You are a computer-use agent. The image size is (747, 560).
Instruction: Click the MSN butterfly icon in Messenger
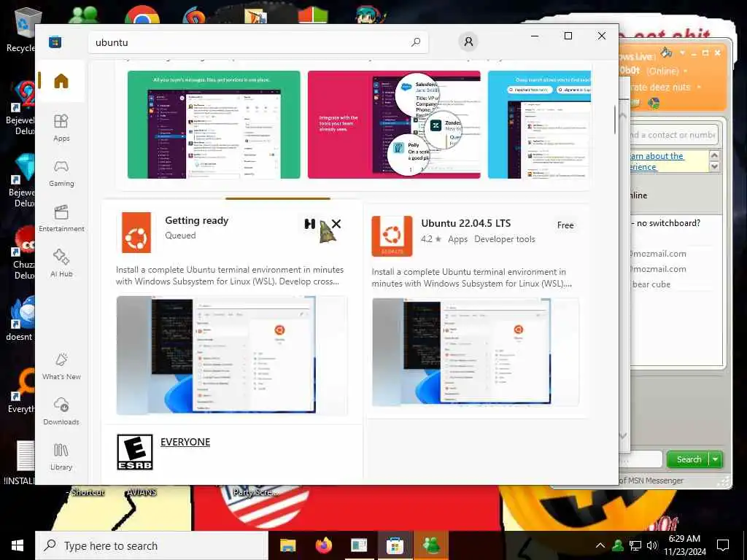[654, 103]
